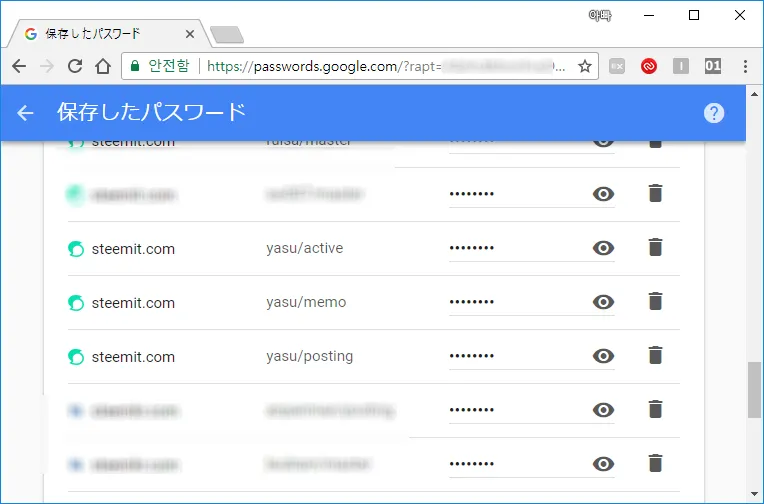The height and width of the screenshot is (504, 764).
Task: Click the vertical scrollbar thumb
Action: 754,390
